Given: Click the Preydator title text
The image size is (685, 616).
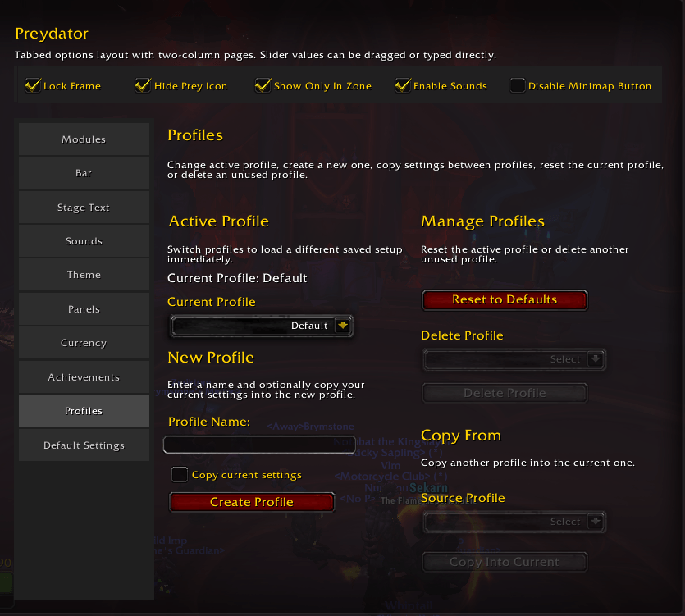Looking at the screenshot, I should (52, 34).
